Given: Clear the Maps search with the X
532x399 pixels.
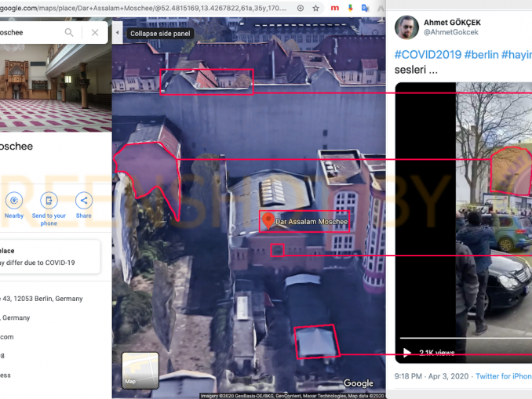Looking at the screenshot, I should (x=95, y=33).
